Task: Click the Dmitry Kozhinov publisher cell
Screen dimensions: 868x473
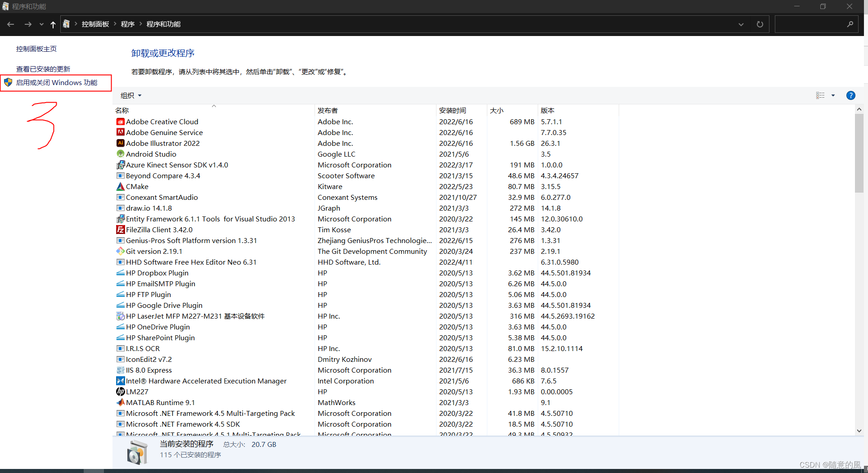Action: point(345,359)
